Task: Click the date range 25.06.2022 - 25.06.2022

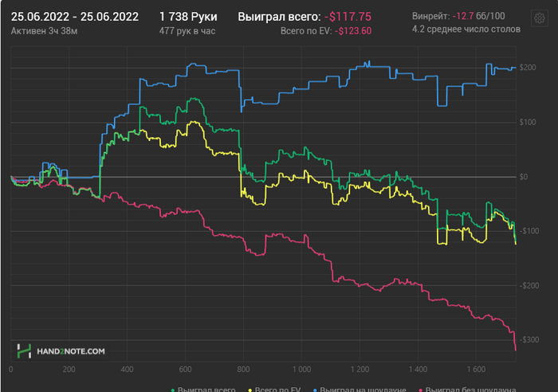Action: [x=75, y=17]
